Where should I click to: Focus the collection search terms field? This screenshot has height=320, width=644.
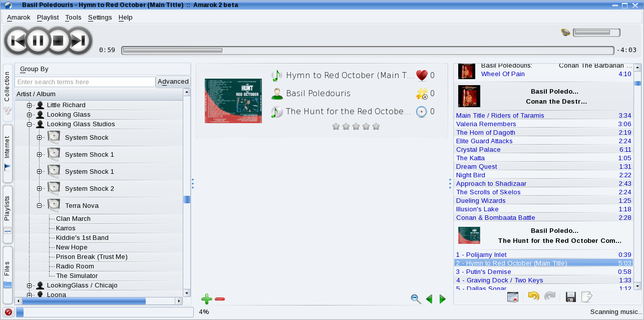pos(85,82)
